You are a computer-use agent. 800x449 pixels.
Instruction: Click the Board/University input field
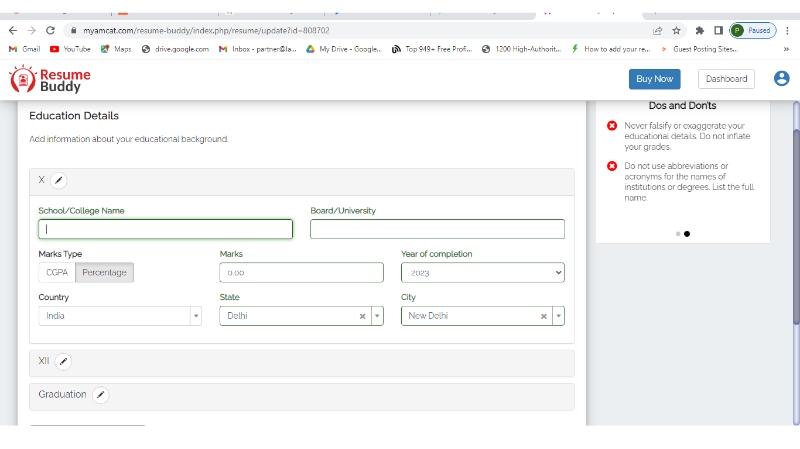pos(437,229)
